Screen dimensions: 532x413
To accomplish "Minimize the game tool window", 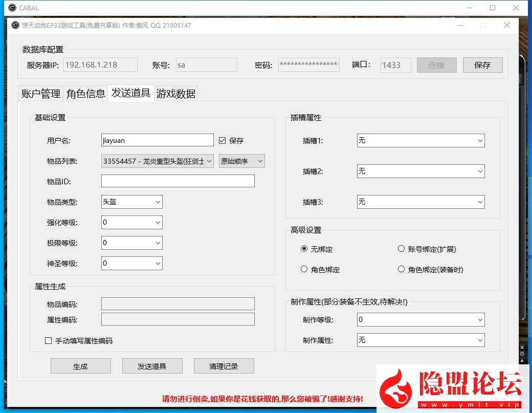I will tap(460, 25).
